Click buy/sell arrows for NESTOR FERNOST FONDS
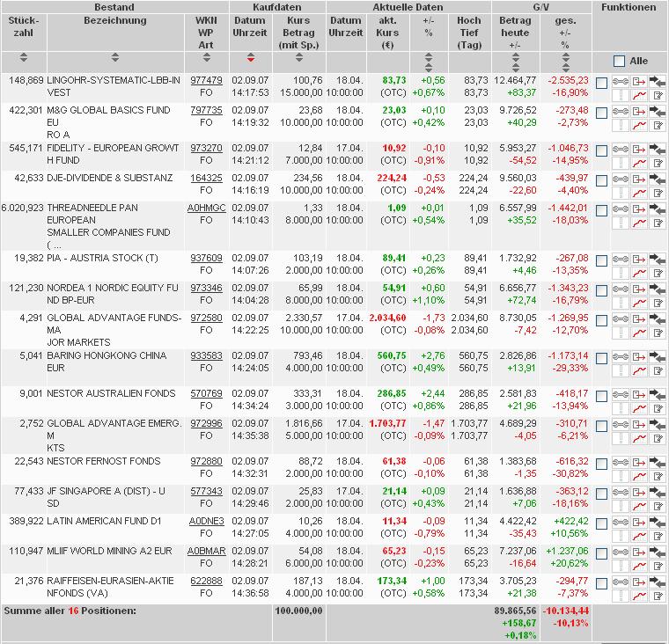Image resolution: width=669 pixels, height=644 pixels. coord(658,462)
